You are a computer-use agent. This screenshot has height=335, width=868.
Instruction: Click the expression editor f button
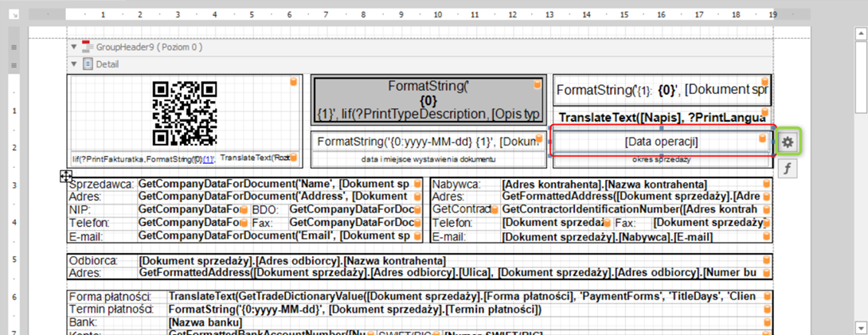point(788,168)
